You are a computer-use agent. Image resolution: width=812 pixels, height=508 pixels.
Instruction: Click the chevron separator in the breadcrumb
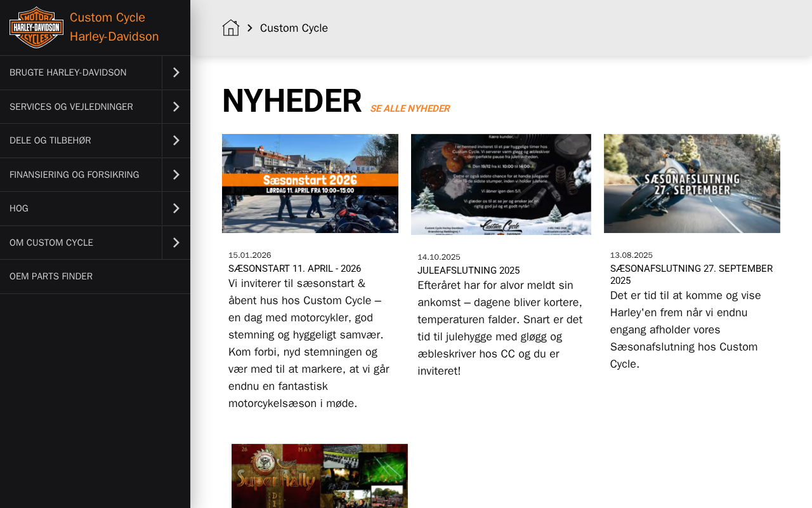[250, 28]
